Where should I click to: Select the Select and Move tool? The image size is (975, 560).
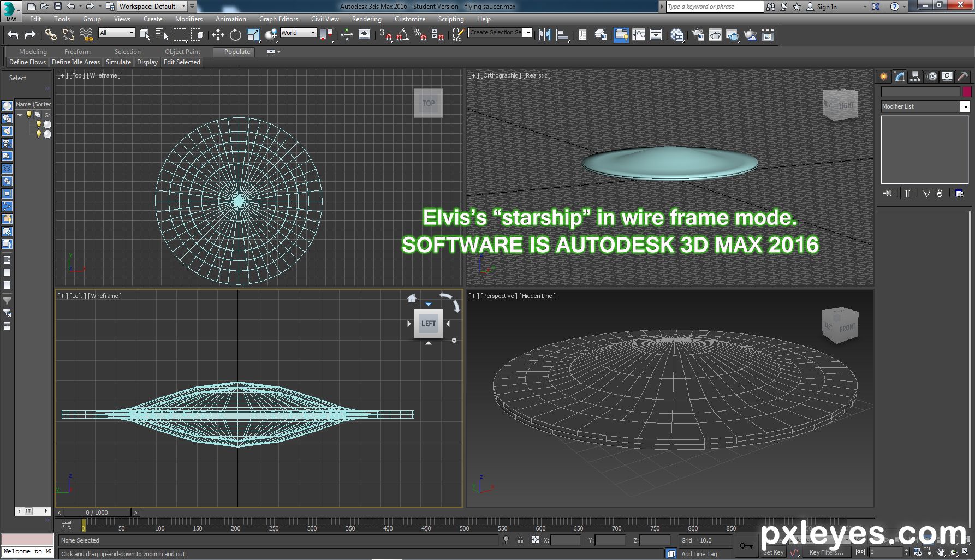coord(218,35)
